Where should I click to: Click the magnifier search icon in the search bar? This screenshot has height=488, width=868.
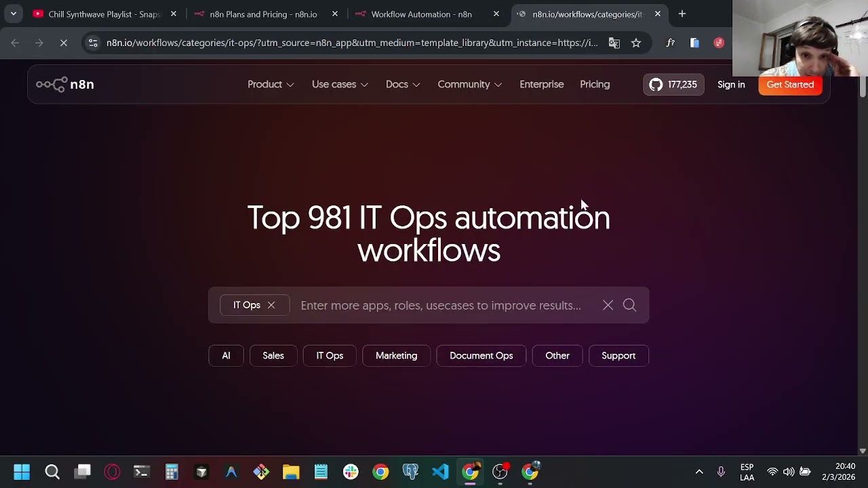coord(629,305)
